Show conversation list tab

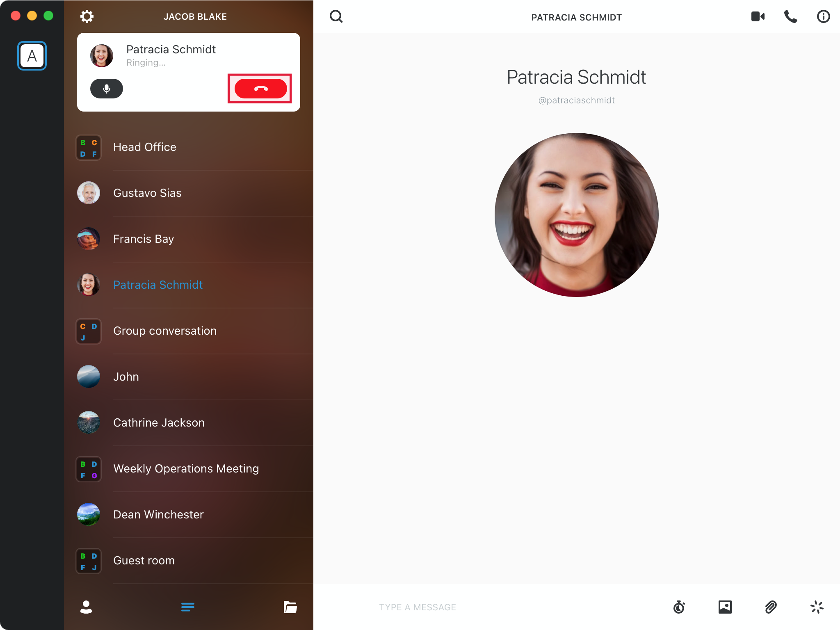[188, 607]
